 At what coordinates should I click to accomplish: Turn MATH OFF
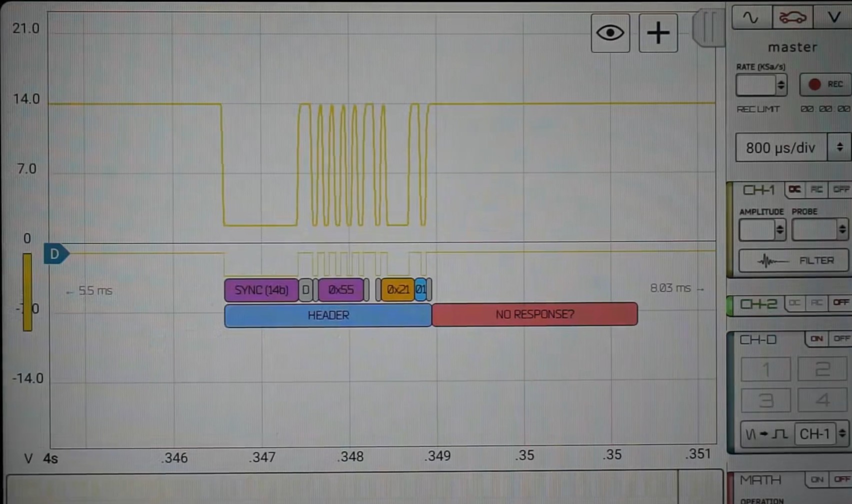[x=841, y=480]
